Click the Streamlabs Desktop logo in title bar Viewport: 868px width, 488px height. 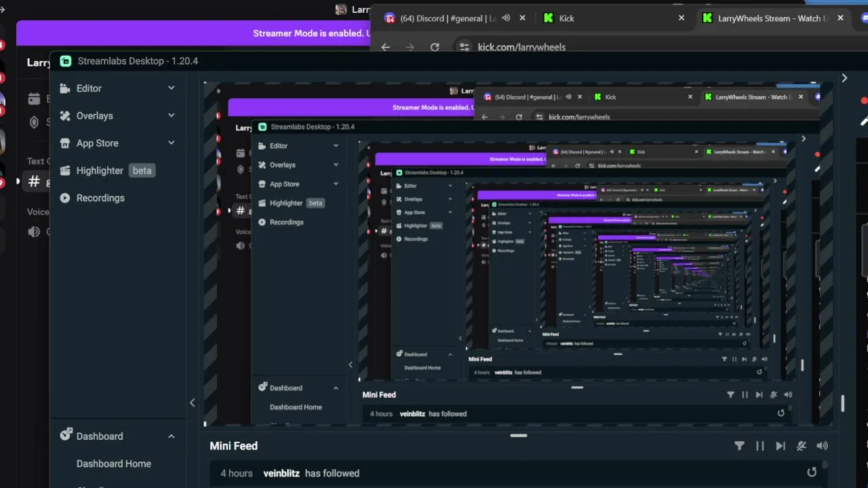[66, 61]
